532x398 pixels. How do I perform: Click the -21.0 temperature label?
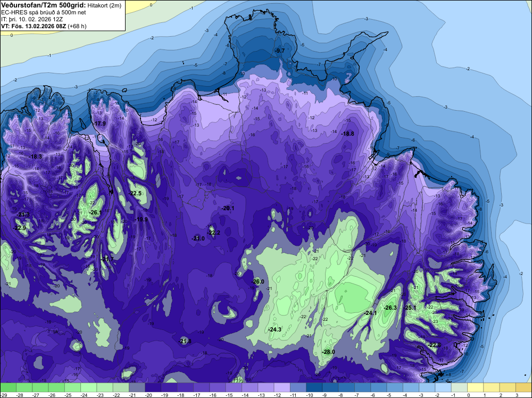(x=198, y=238)
